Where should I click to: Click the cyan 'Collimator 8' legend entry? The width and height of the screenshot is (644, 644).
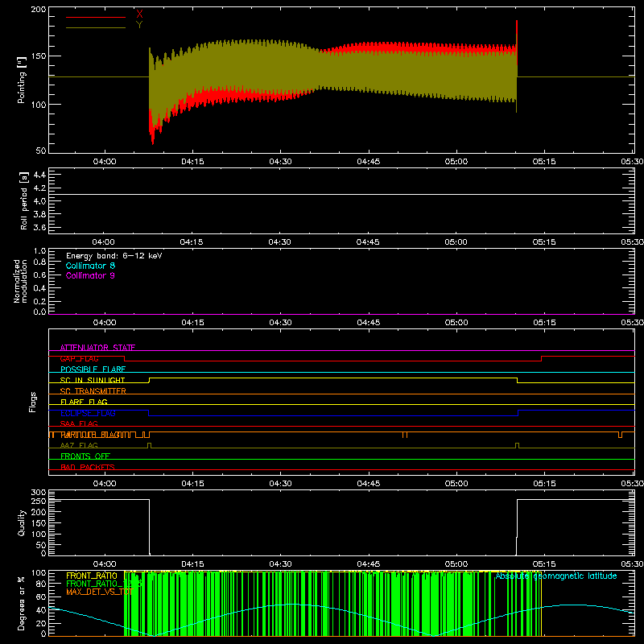pyautogui.click(x=90, y=266)
